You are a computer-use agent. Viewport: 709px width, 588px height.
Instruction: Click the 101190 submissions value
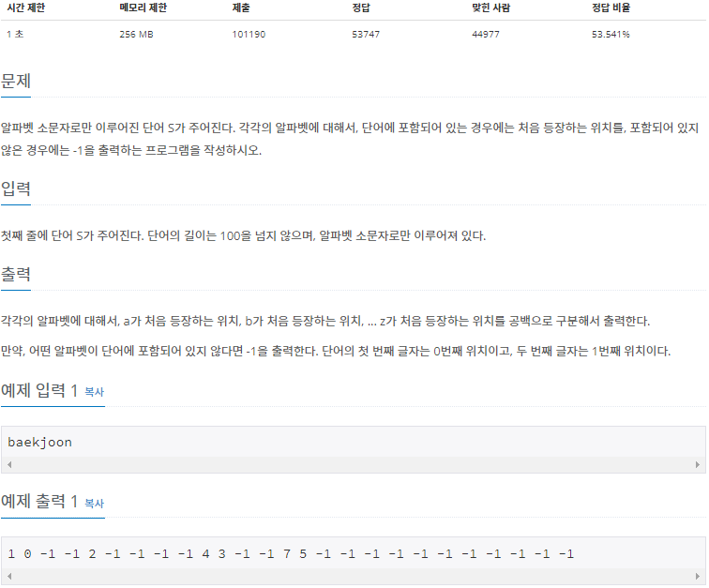(x=249, y=35)
